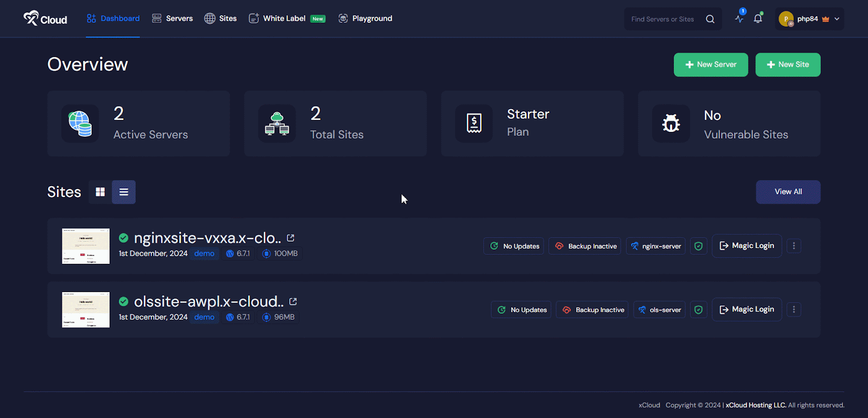Open the nginxsite thumbnail preview
Viewport: 868px width, 418px height.
pos(86,246)
